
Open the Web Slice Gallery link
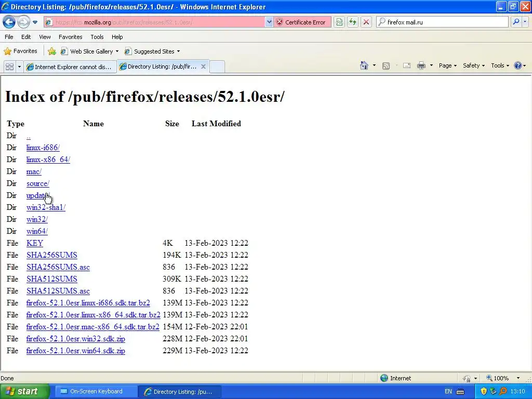(89, 51)
